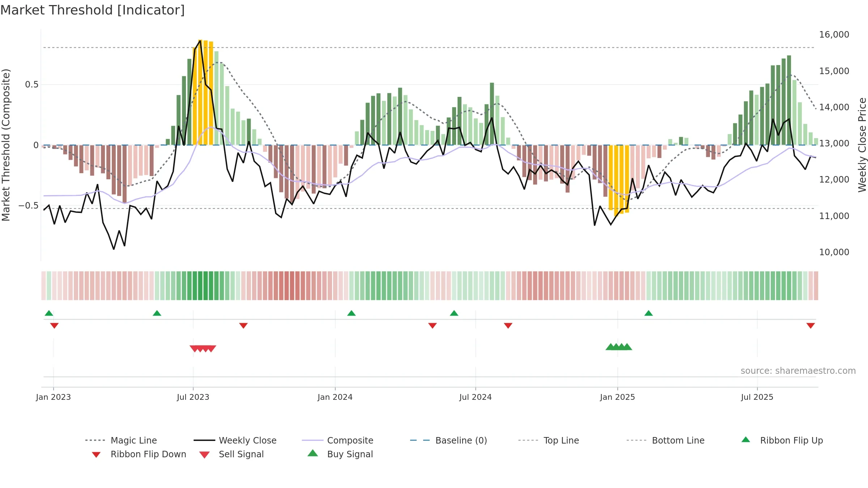Toggle the Bottom Line legend entry
This screenshot has width=868, height=488.
point(665,440)
